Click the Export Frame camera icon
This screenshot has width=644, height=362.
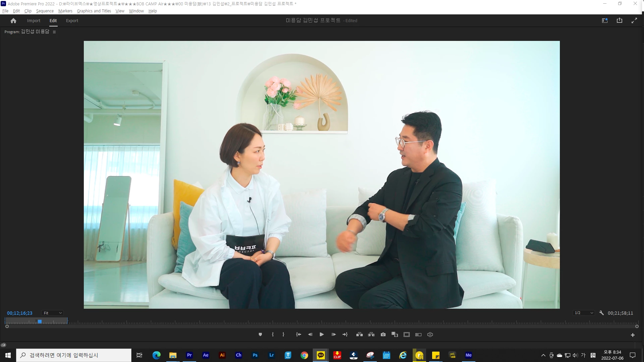point(383,335)
